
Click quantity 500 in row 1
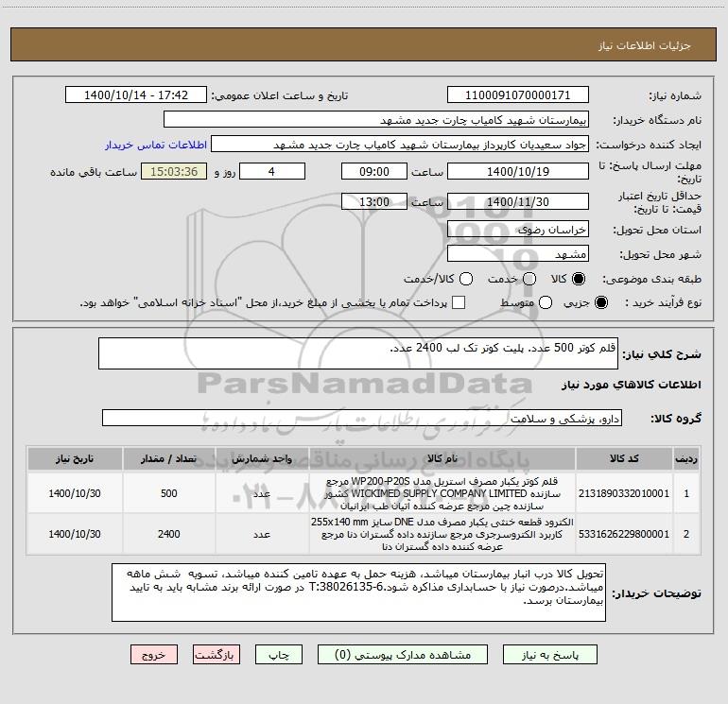[x=169, y=493]
